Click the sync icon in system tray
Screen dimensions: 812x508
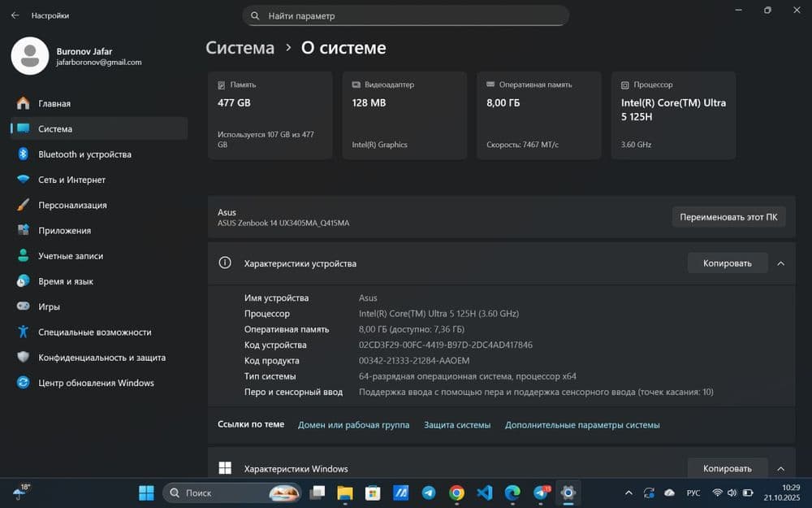(649, 493)
